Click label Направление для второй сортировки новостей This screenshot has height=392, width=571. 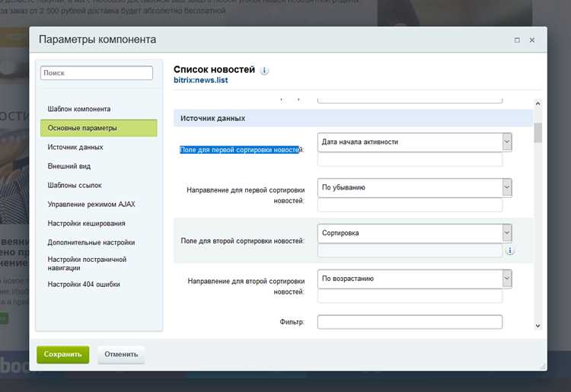click(246, 286)
